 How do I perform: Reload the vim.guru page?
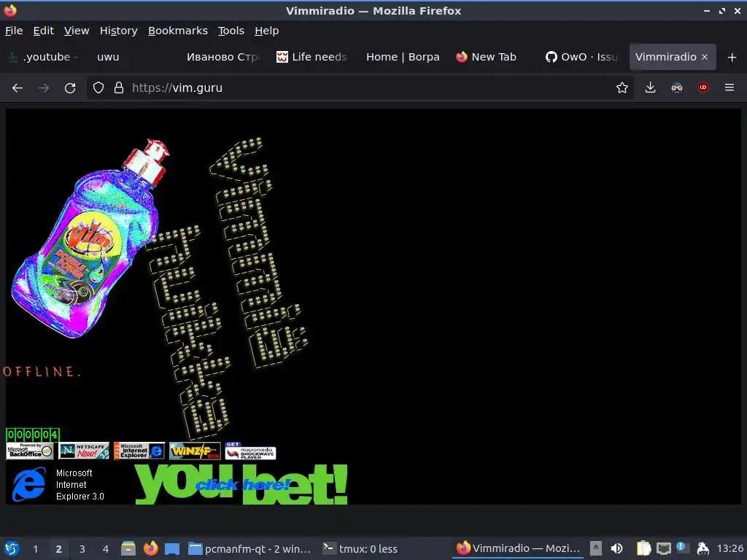(70, 87)
